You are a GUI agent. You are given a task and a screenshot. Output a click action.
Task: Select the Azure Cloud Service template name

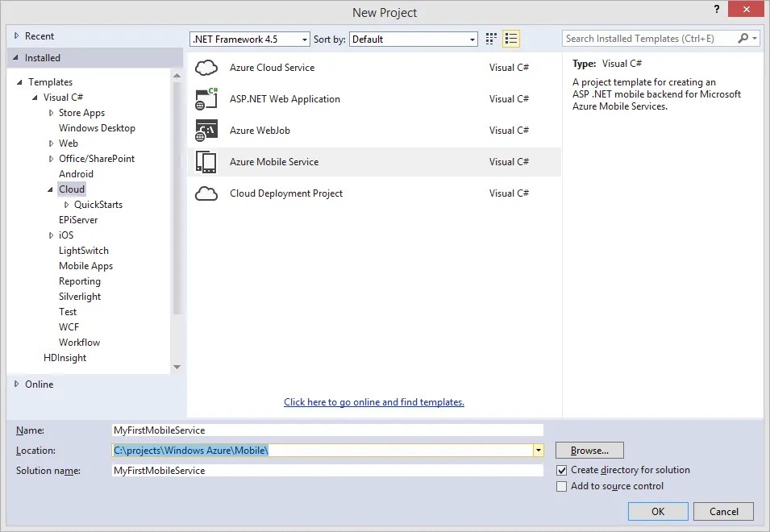click(x=272, y=68)
